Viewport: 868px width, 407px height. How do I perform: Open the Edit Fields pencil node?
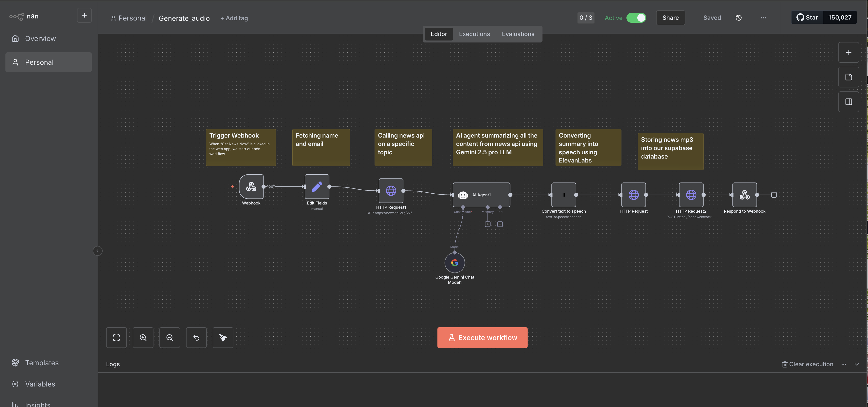(317, 186)
